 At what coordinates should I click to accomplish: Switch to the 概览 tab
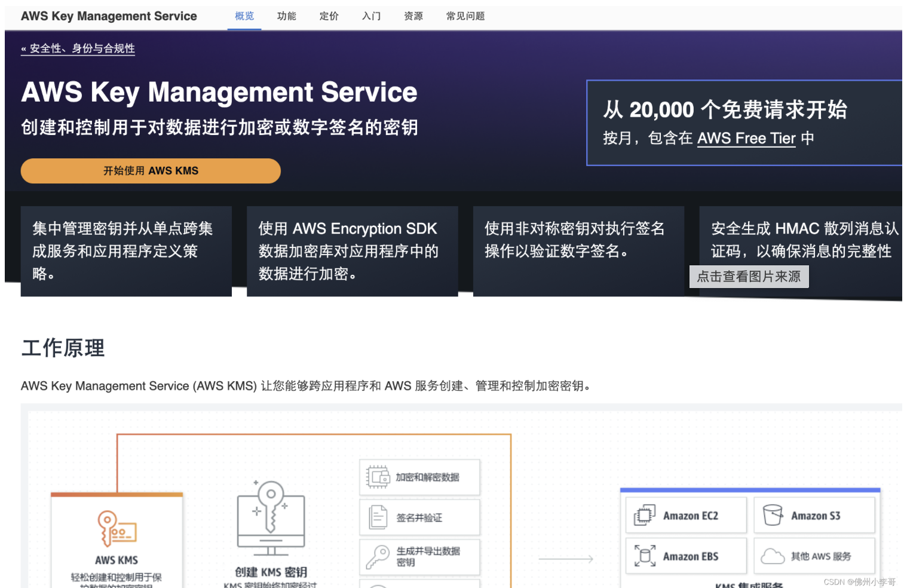coord(244,16)
